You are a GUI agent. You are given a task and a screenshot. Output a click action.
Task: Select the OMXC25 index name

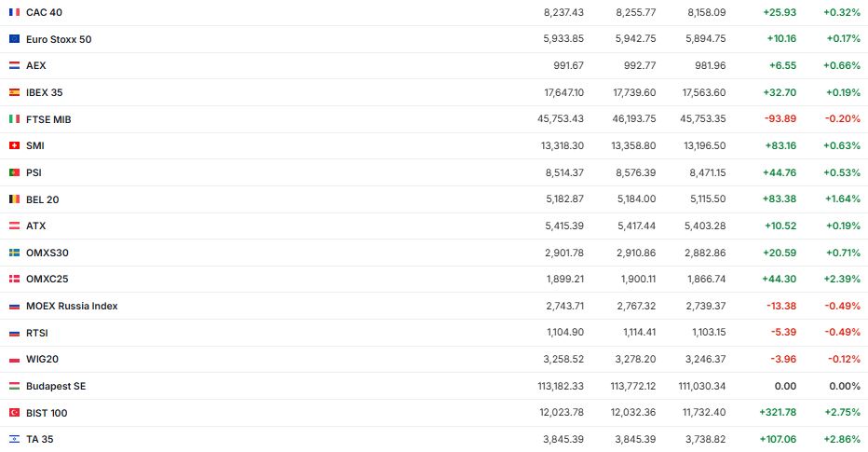click(47, 279)
